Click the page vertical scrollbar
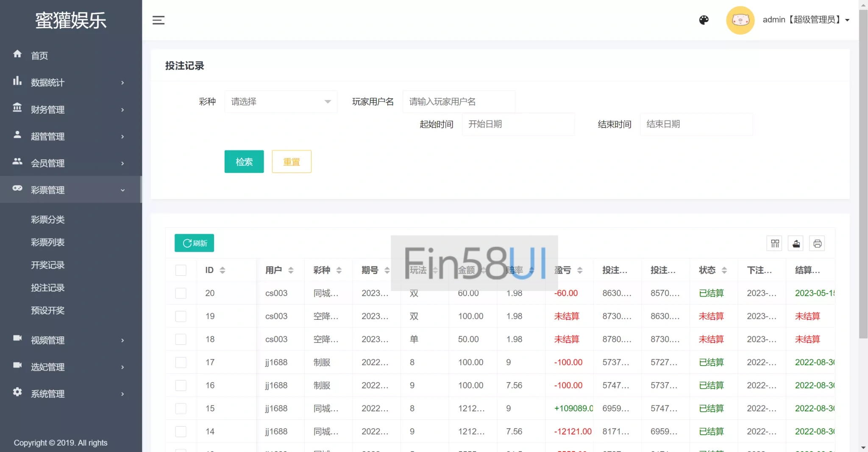This screenshot has height=452, width=868. pos(863,169)
